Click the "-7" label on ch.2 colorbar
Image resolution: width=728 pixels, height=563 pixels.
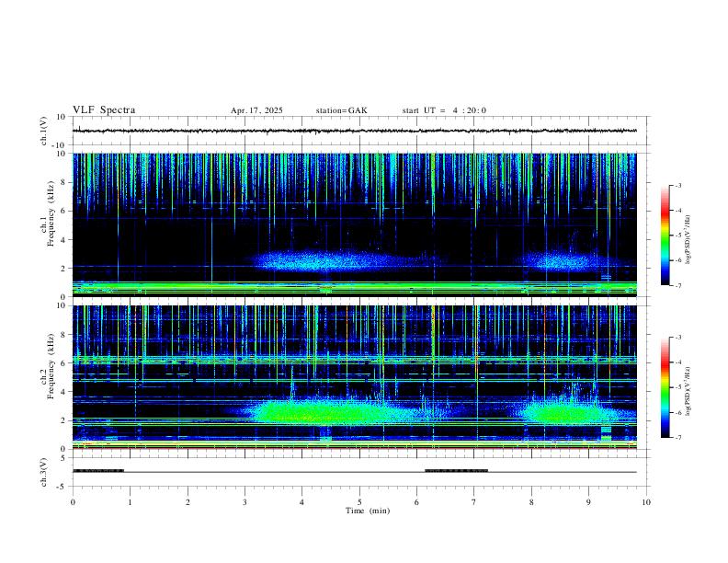[x=678, y=437]
